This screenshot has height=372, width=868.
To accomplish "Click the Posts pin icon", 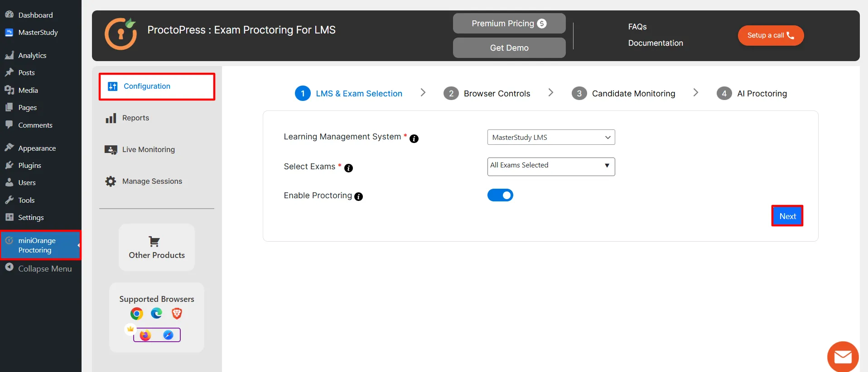I will point(9,72).
